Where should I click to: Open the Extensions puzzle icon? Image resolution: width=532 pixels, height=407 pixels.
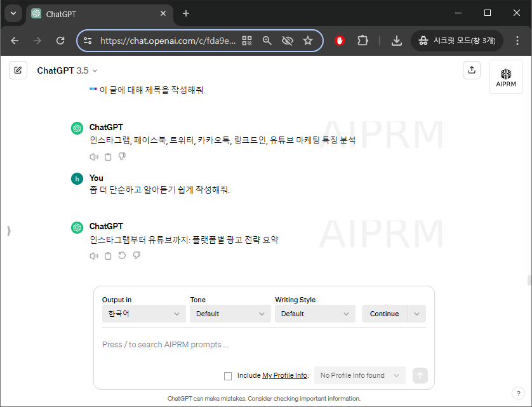click(x=362, y=41)
